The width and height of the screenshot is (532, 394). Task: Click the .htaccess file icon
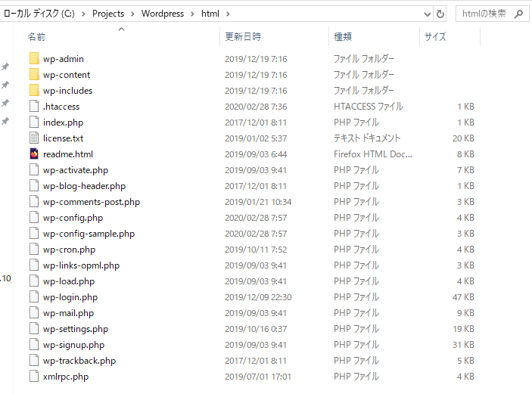tap(34, 107)
